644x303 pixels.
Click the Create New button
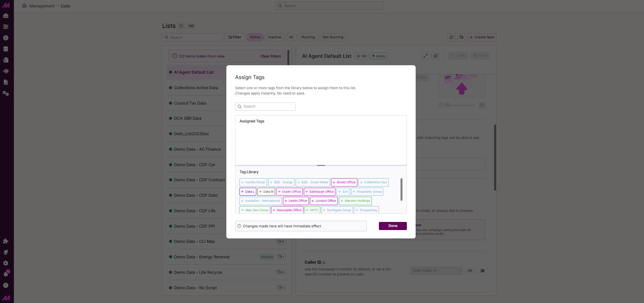click(x=482, y=37)
